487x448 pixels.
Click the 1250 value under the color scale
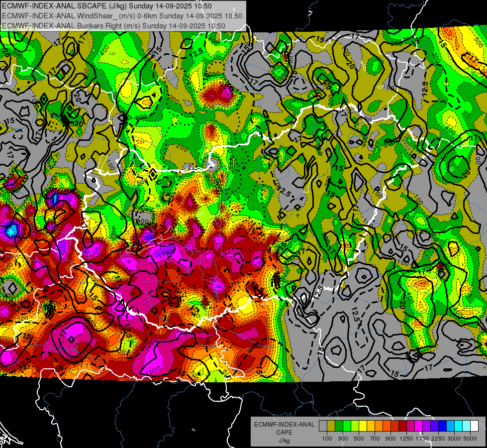click(406, 439)
